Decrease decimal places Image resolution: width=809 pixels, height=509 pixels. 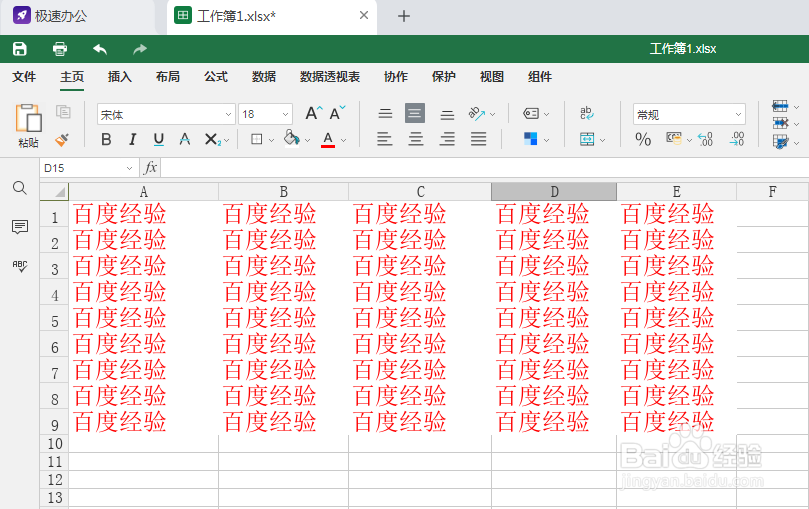[x=705, y=139]
